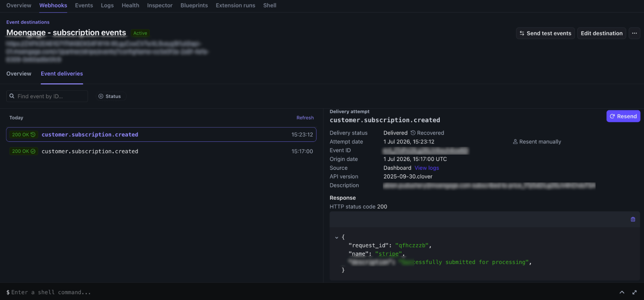Click the 200 OK recovered badge of 15:23:12 row
The width and height of the screenshot is (644, 300).
point(23,135)
